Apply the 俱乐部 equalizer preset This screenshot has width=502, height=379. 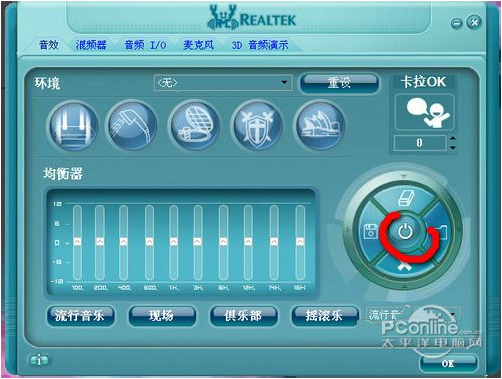pos(243,315)
